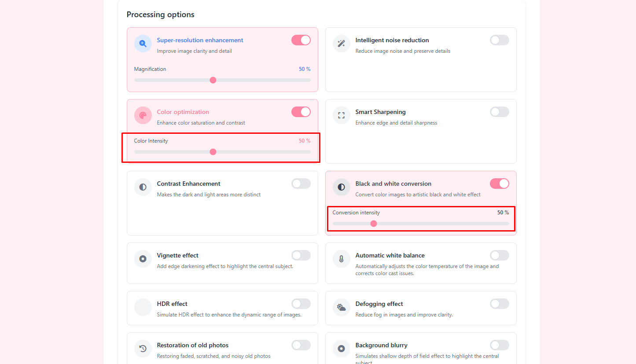Image resolution: width=636 pixels, height=364 pixels.
Task: Click the Super-resolution magnifier icon
Action: (x=143, y=44)
